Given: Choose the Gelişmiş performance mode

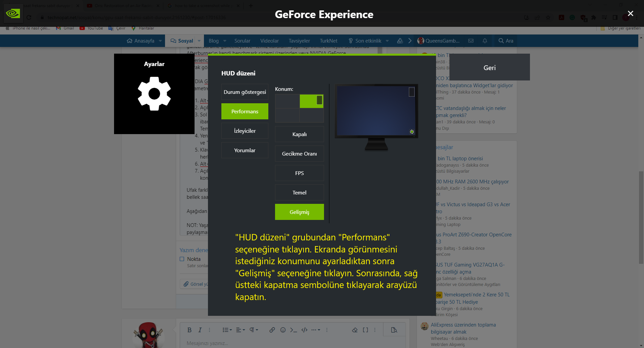Looking at the screenshot, I should (x=300, y=212).
